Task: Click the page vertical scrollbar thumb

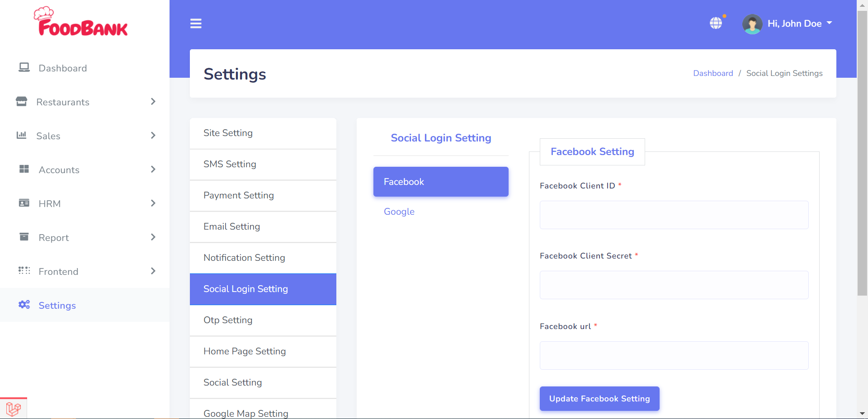Action: coord(862,154)
